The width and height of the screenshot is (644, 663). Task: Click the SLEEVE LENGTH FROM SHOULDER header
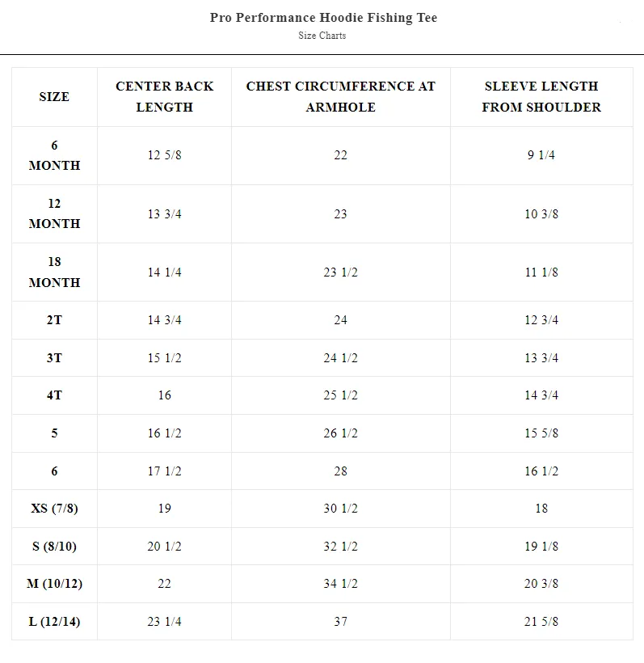[541, 96]
